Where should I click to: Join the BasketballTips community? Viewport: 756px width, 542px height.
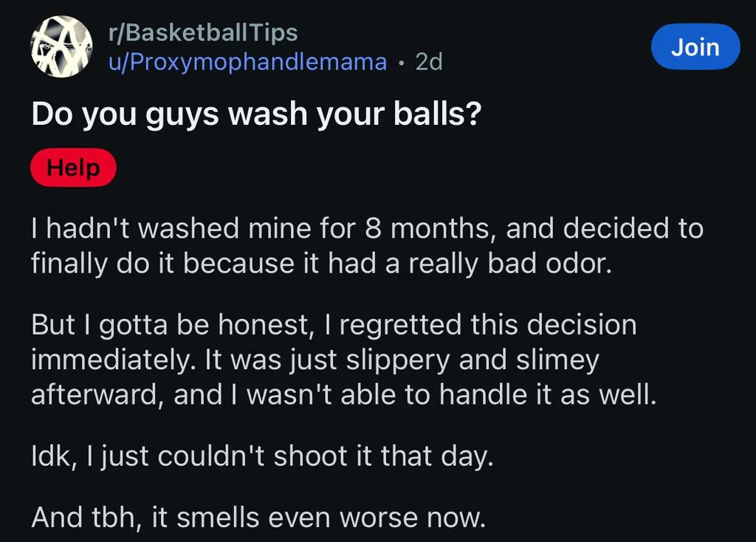click(x=695, y=47)
